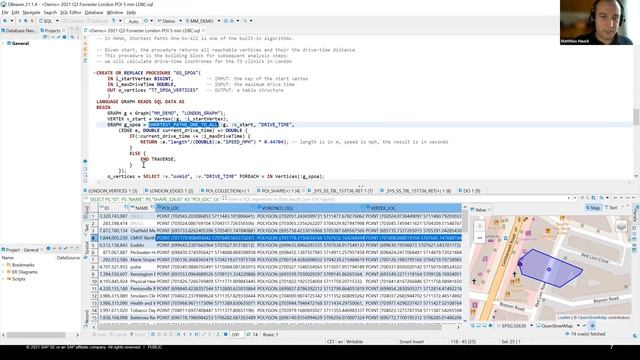Switch value viewer to Text mode
Image resolution: width=640 pixels, height=360 pixels.
pyautogui.click(x=611, y=208)
